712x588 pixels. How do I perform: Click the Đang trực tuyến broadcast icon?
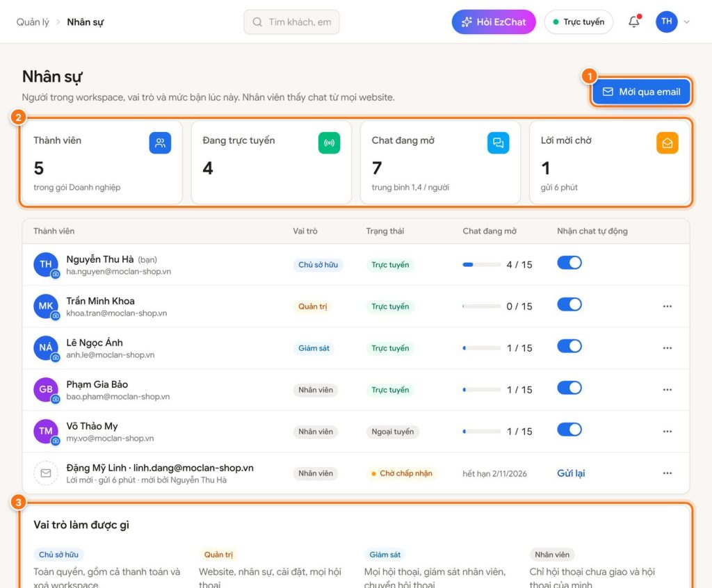pos(329,143)
